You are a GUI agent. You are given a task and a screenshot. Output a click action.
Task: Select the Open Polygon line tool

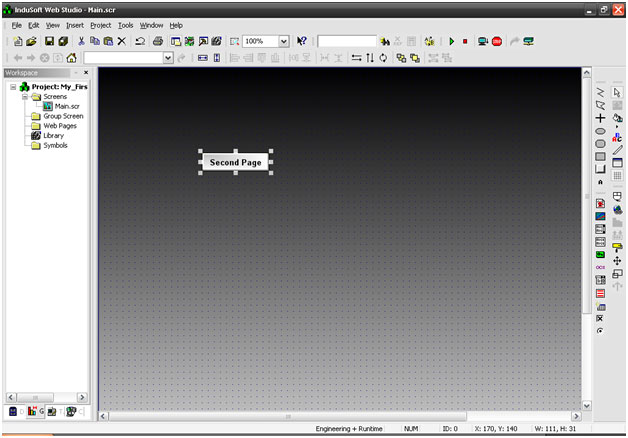pyautogui.click(x=600, y=92)
